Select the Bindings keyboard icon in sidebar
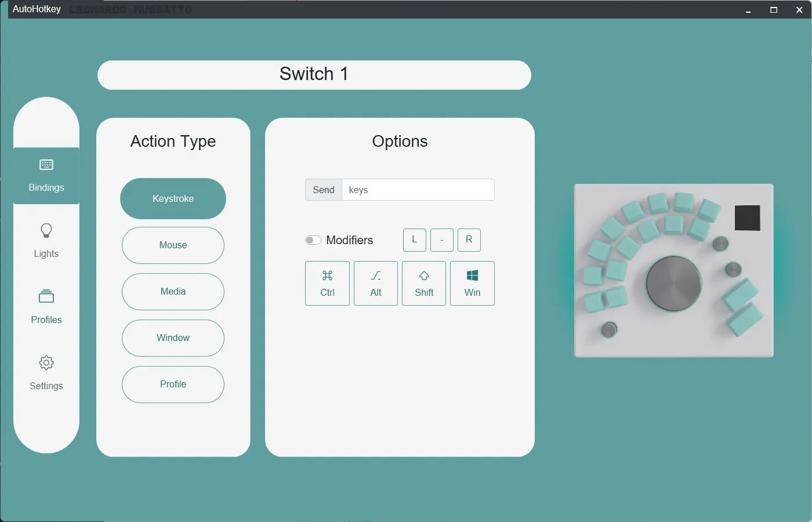Screen dimensions: 812x522 click(x=46, y=164)
